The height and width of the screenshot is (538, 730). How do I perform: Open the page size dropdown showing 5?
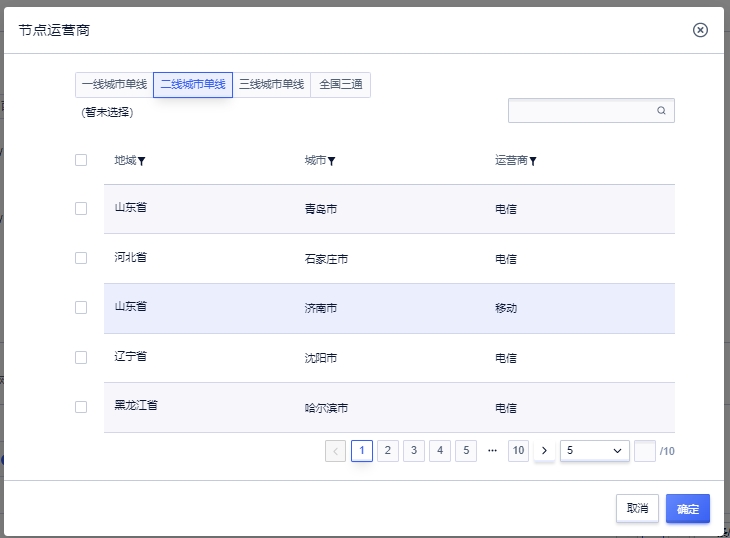(595, 451)
